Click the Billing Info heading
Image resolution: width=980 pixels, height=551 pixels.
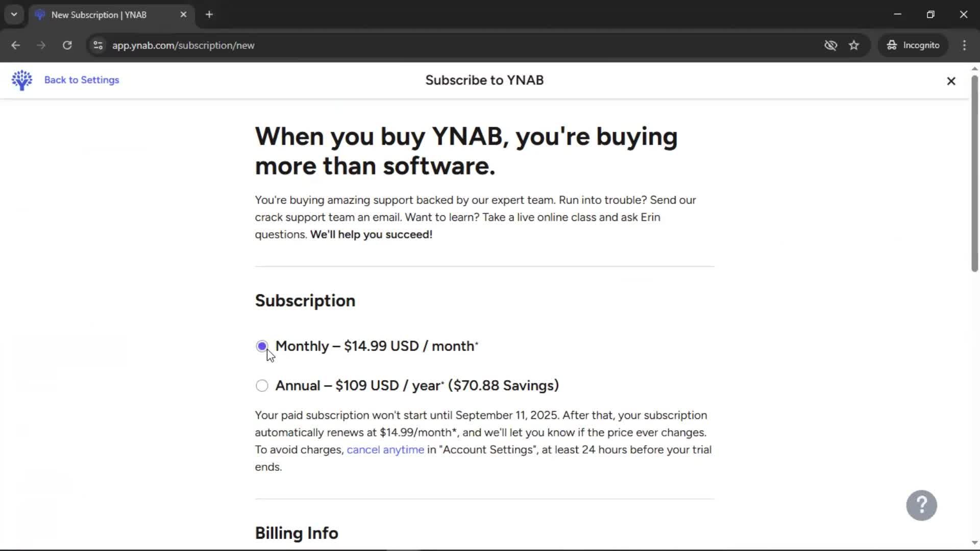(x=297, y=533)
